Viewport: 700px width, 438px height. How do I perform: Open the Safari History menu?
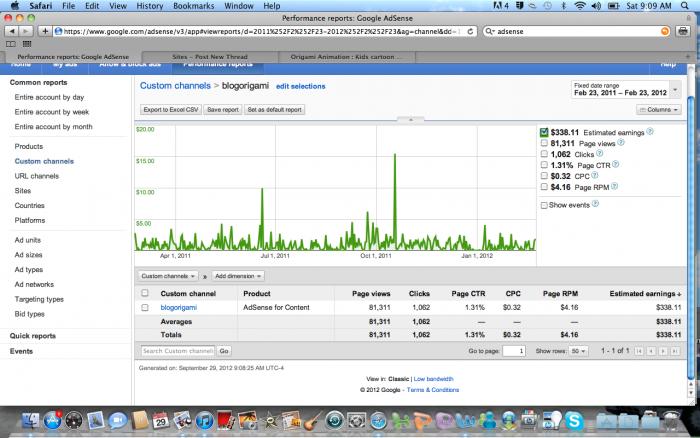point(150,6)
